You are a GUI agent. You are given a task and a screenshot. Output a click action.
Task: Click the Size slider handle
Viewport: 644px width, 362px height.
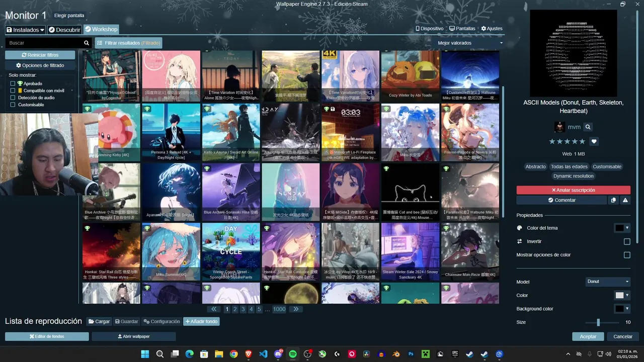coord(598,322)
